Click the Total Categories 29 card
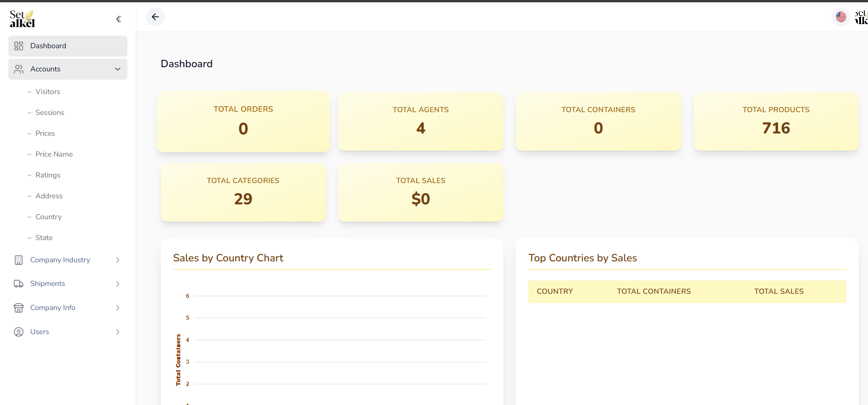The height and width of the screenshot is (405, 868). (x=243, y=192)
